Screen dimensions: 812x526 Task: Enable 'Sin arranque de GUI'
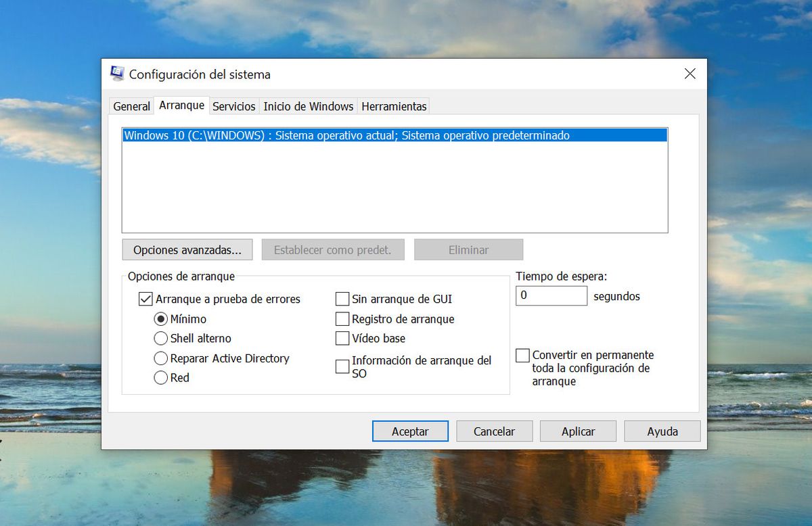[x=342, y=299]
